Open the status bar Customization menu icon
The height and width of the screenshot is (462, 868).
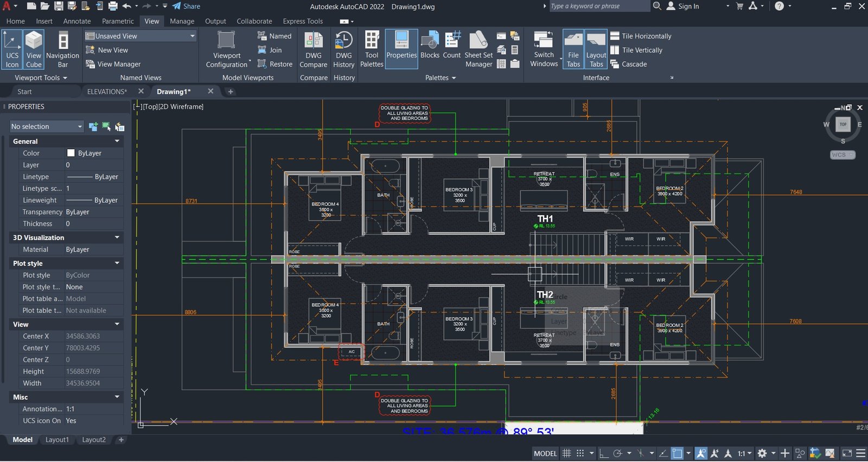(860, 453)
